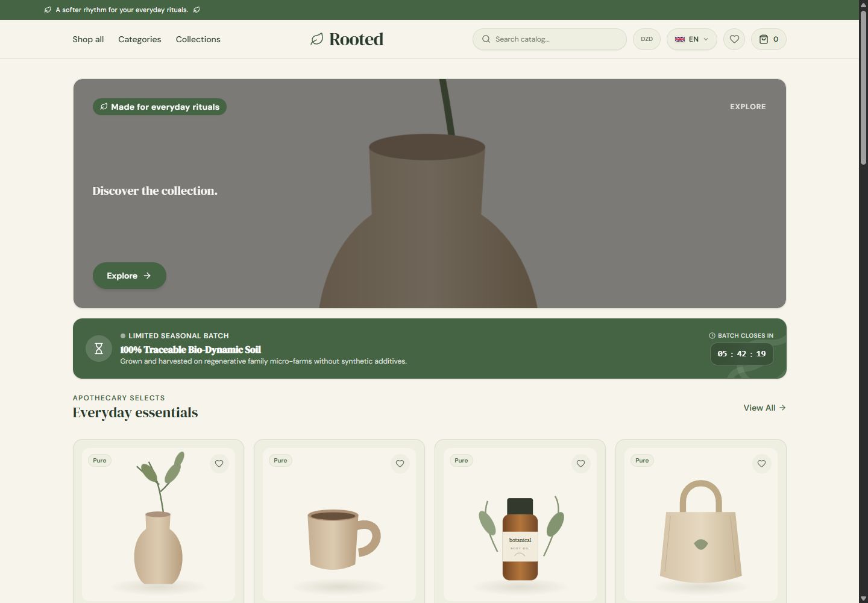Image resolution: width=868 pixels, height=603 pixels.
Task: Click the search magnifier icon
Action: coord(486,39)
